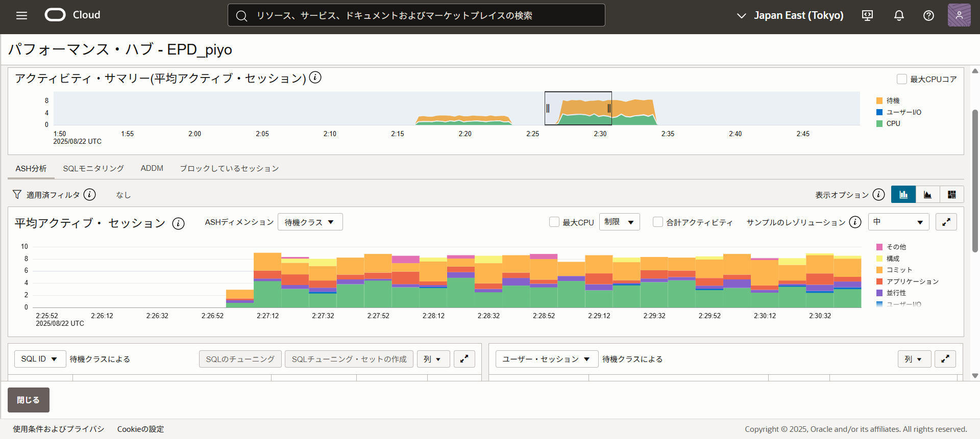Click the vertical scrollbar thumb
The width and height of the screenshot is (980, 439).
[975, 181]
